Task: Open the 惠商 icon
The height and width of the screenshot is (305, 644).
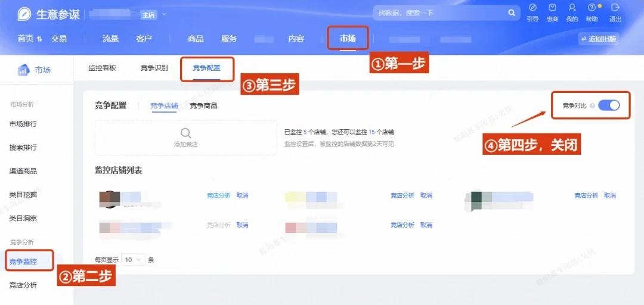Action: point(552,7)
